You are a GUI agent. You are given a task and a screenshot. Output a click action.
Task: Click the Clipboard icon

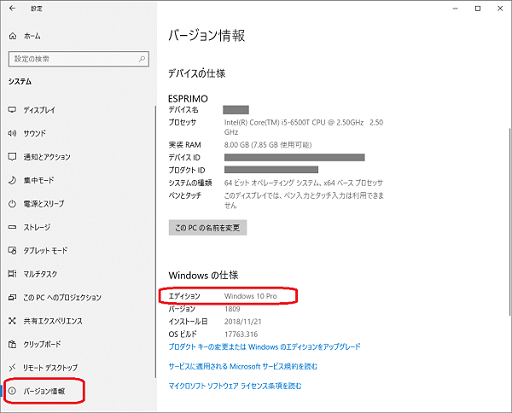[x=12, y=344]
